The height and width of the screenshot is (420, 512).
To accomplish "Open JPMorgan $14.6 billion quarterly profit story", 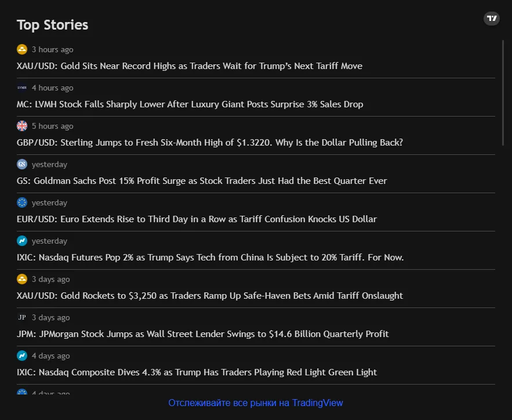I will point(202,334).
